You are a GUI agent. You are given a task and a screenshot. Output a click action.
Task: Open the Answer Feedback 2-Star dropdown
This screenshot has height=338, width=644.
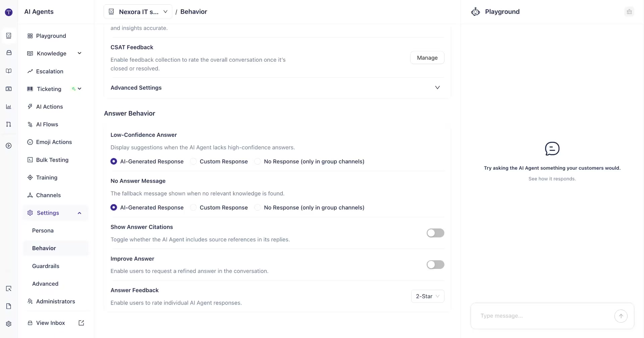tap(428, 296)
